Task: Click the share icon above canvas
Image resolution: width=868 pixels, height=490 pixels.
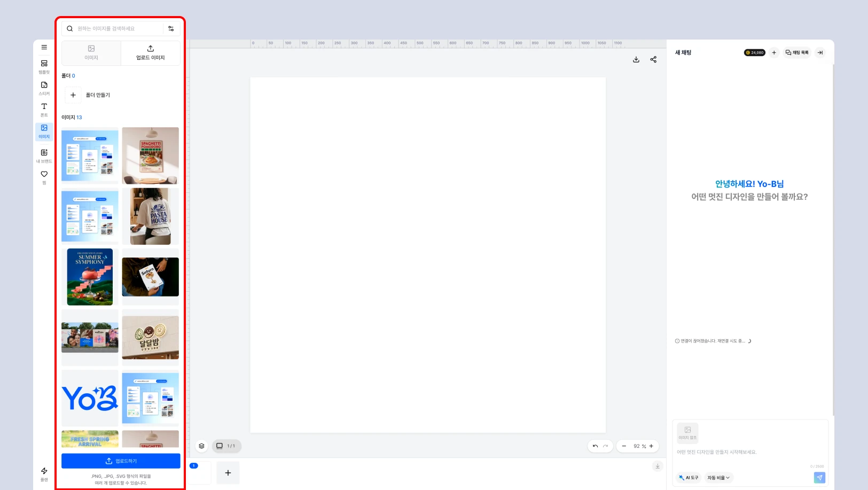Action: pos(653,59)
